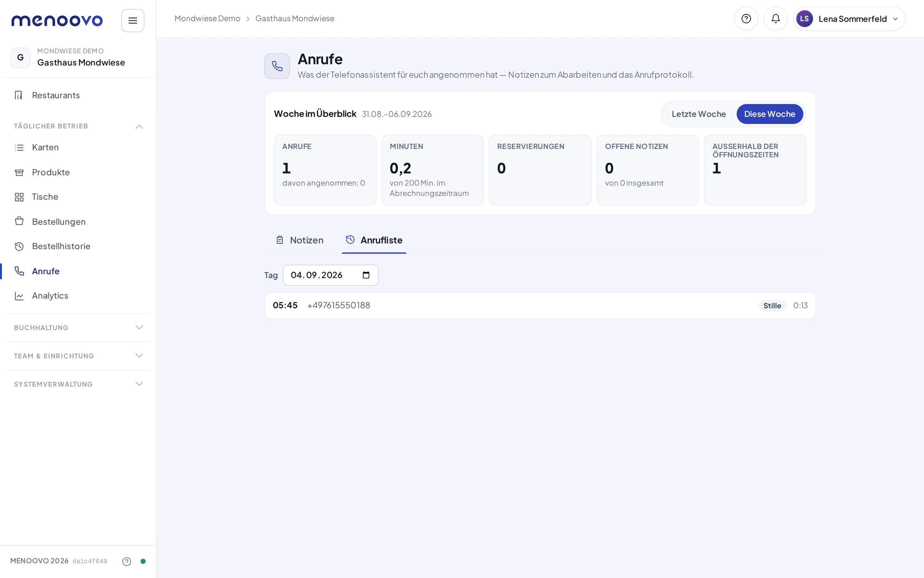Select Anrufe in the sidebar
This screenshot has width=924, height=578.
tap(78, 271)
